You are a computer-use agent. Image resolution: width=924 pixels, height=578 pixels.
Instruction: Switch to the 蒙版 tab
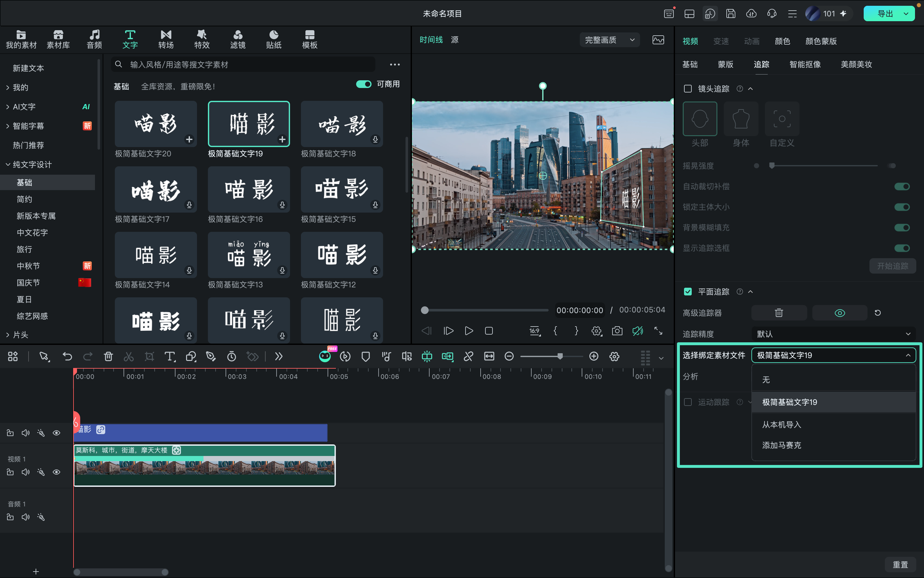tap(725, 64)
